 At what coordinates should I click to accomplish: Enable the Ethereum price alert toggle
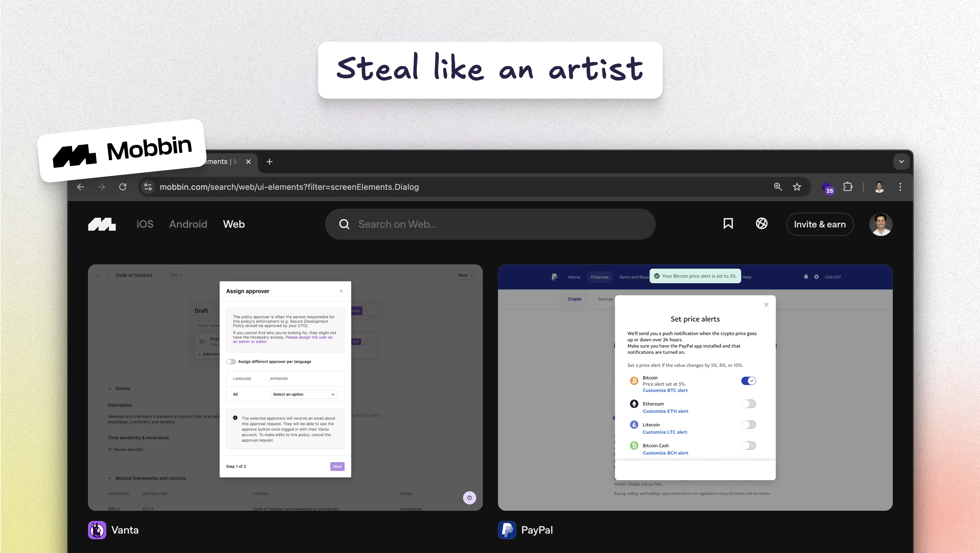(748, 404)
